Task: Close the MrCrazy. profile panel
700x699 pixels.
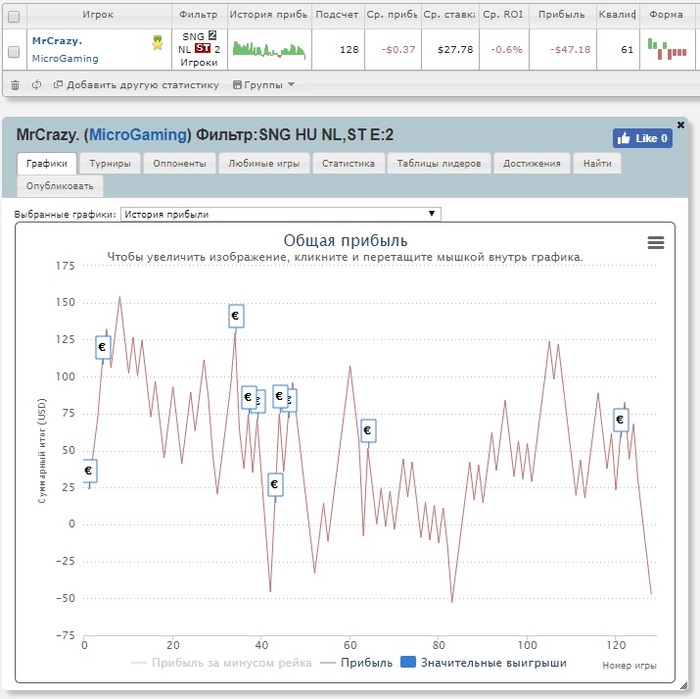Action: pyautogui.click(x=680, y=125)
